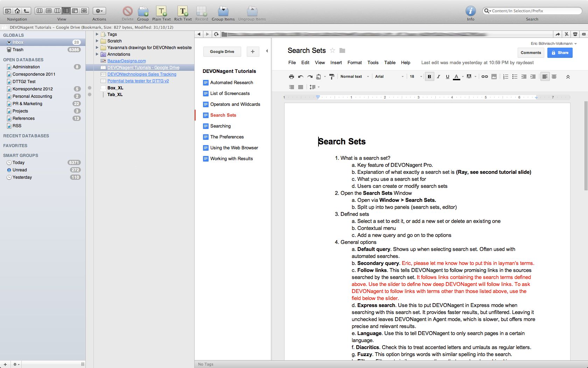Redo edit in Docs toolbar
This screenshot has height=368, width=588.
click(x=310, y=76)
